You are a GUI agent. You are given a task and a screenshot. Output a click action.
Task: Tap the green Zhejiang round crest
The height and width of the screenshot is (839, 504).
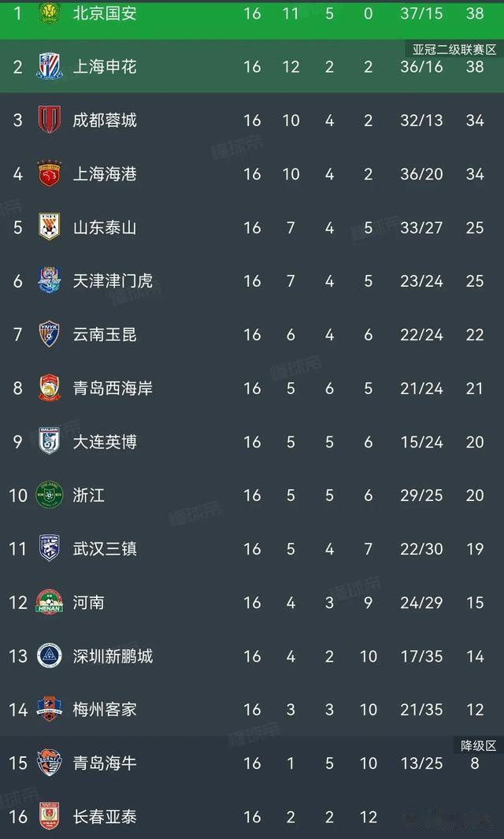pos(50,495)
